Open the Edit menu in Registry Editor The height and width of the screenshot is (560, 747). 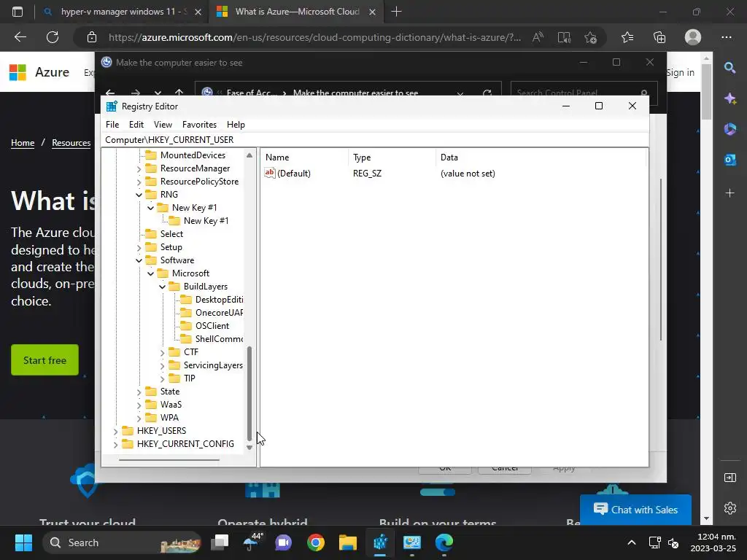click(x=136, y=124)
